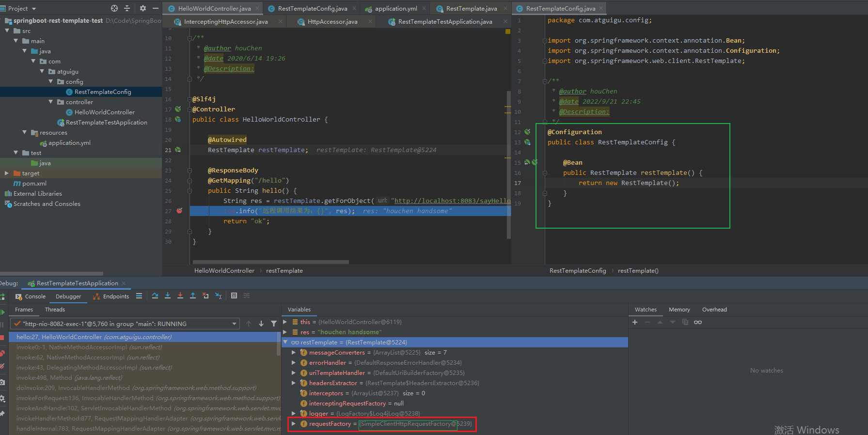The image size is (868, 435).
Task: Click the localhost:8083 URL link in code
Action: (452, 201)
